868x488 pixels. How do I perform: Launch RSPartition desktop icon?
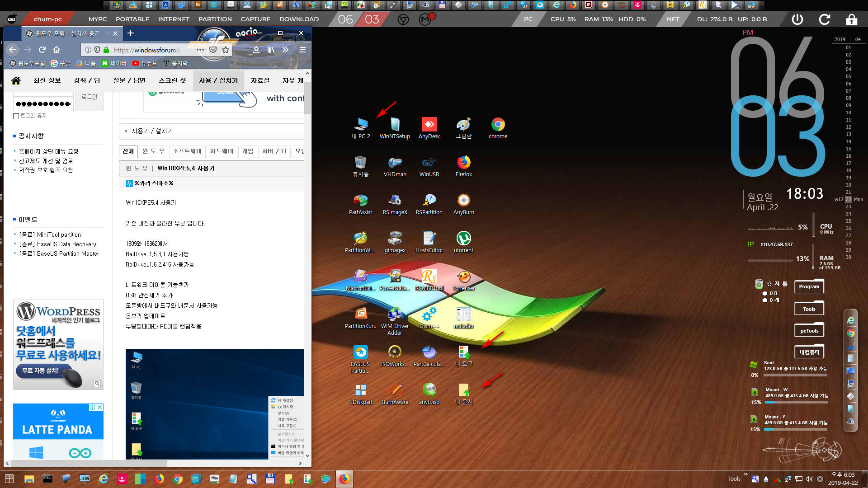429,204
